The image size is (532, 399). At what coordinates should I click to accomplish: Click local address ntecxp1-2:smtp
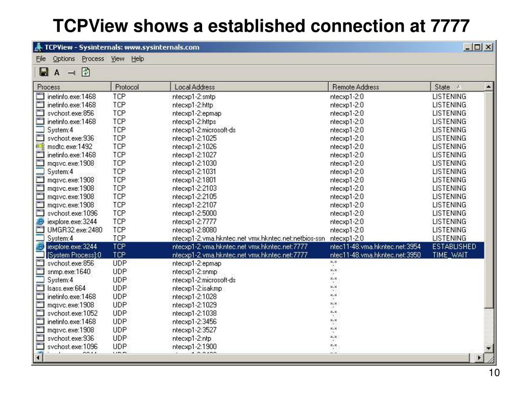[194, 97]
